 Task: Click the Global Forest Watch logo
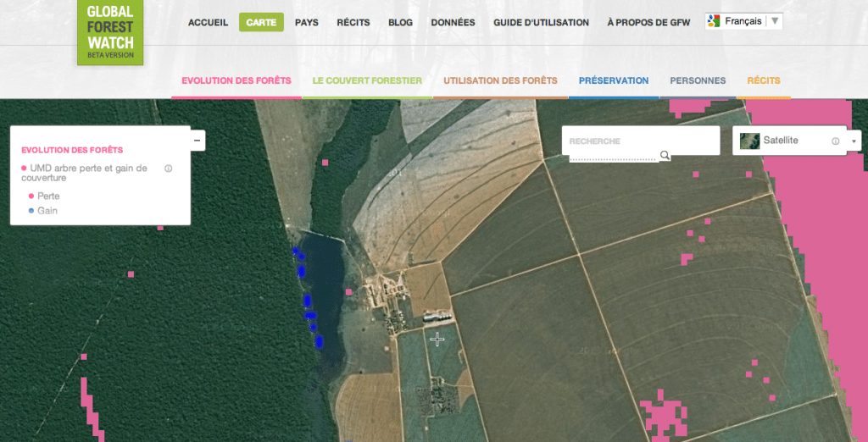110,32
